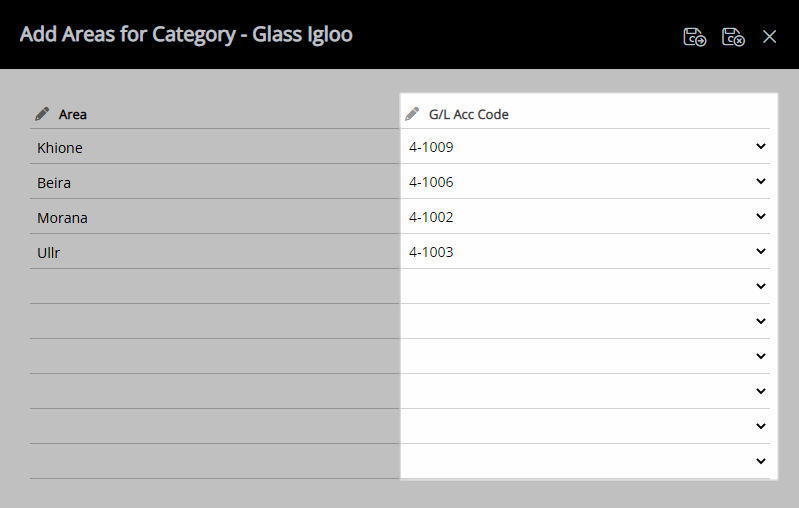The width and height of the screenshot is (799, 508).
Task: Expand the last row's G/L dropdown arrow
Action: coord(761,461)
